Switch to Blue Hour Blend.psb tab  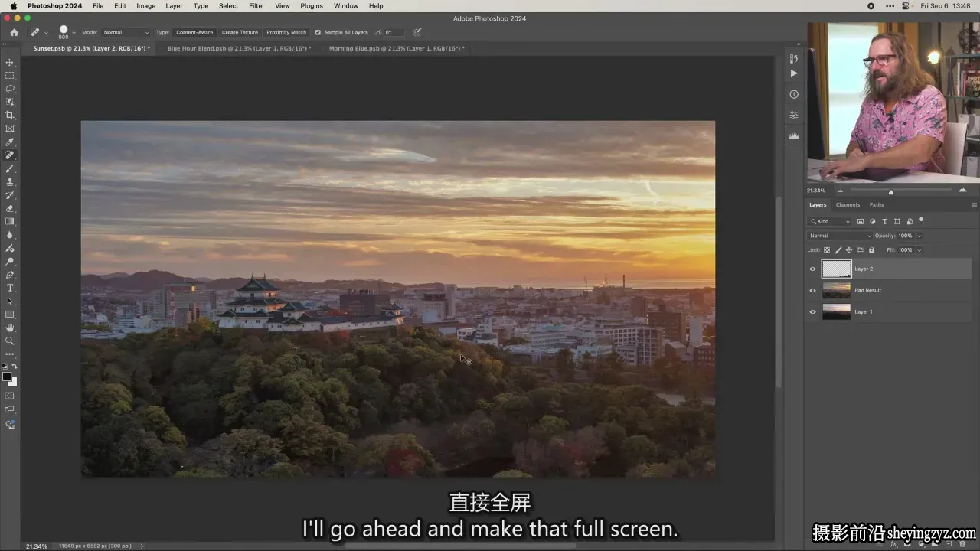(x=240, y=48)
